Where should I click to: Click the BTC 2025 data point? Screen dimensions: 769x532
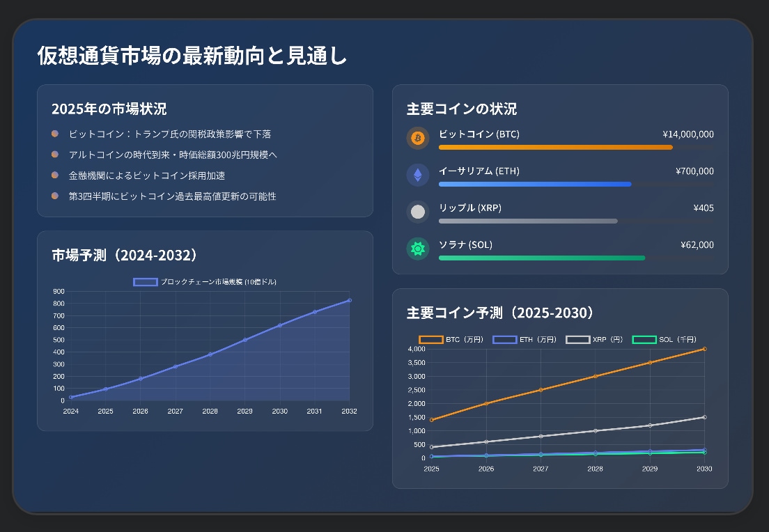coord(432,420)
